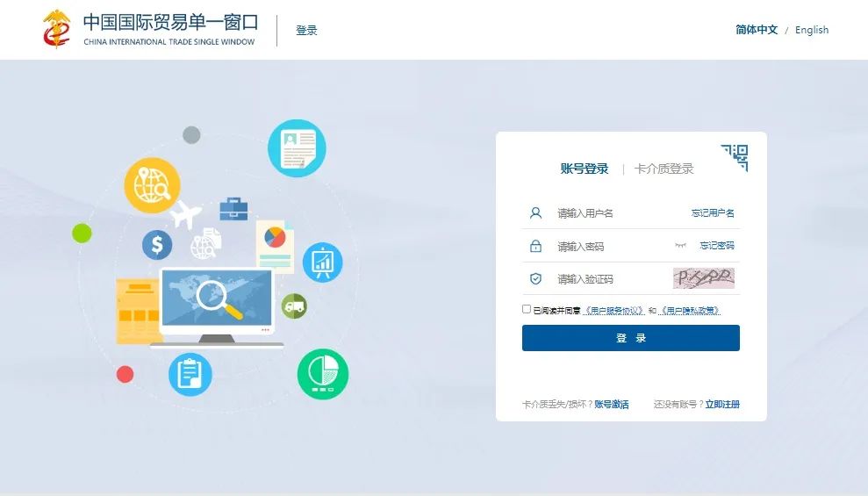Click the 立即注册 register link
868x496 pixels.
[x=722, y=405]
